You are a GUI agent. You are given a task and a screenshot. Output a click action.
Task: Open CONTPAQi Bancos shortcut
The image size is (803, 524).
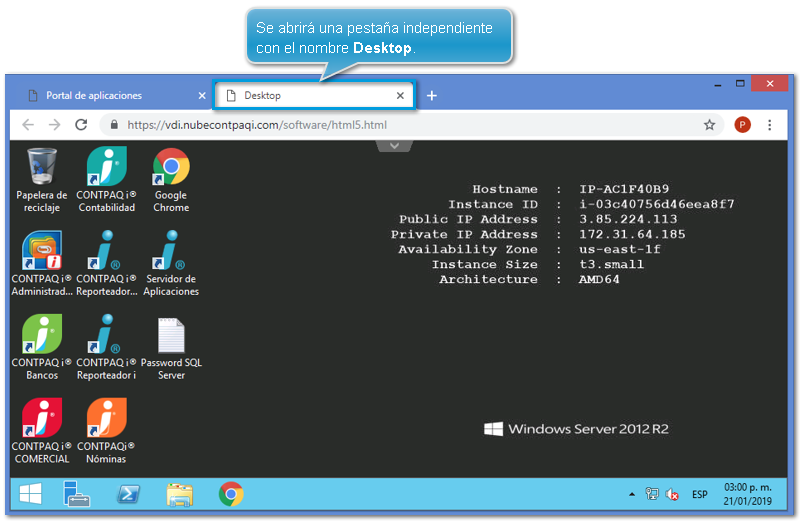(41, 348)
